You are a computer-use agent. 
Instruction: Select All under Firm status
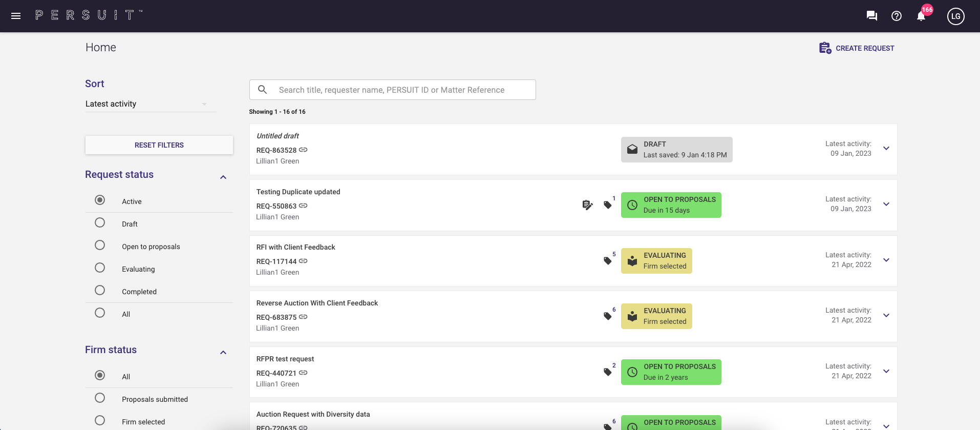[x=100, y=375]
